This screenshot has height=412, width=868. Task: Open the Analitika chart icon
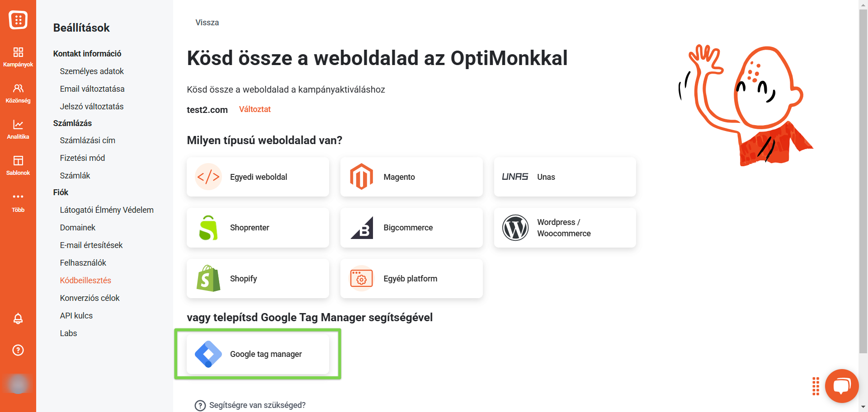point(18,129)
